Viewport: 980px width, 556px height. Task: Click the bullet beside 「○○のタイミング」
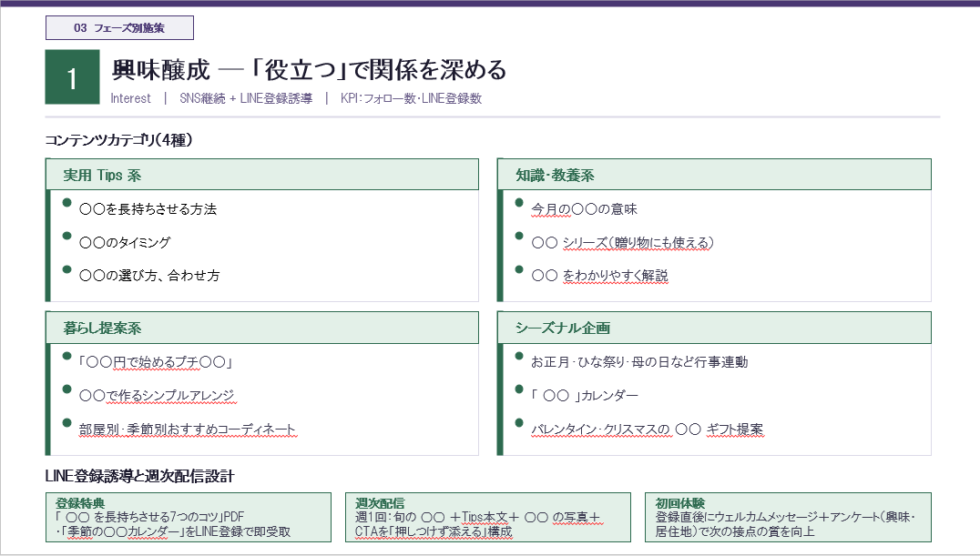tap(66, 237)
